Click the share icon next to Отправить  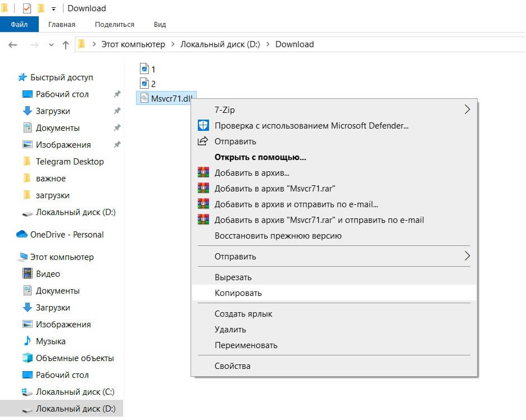(x=203, y=141)
